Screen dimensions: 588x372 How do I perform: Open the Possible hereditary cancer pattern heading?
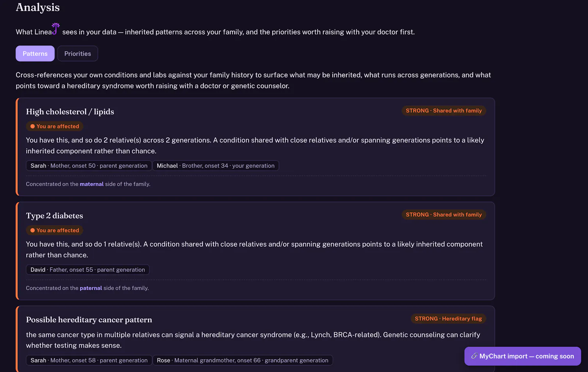point(89,319)
